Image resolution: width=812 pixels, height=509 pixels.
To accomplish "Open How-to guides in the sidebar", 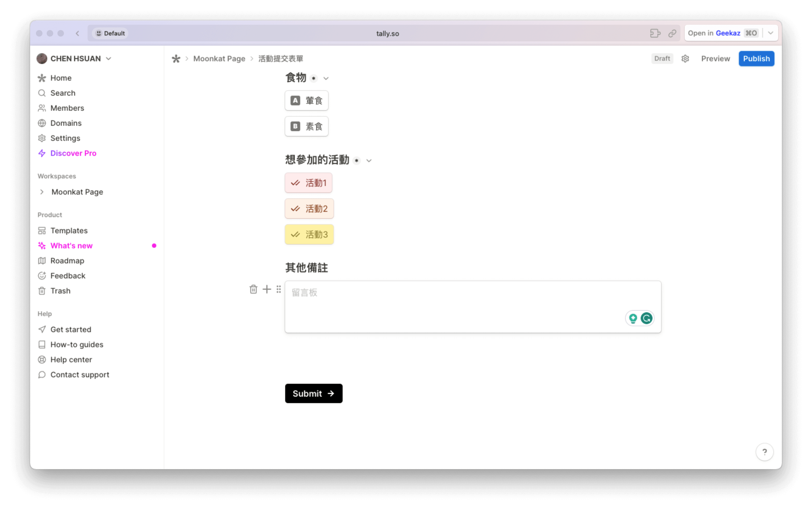I will pyautogui.click(x=77, y=344).
